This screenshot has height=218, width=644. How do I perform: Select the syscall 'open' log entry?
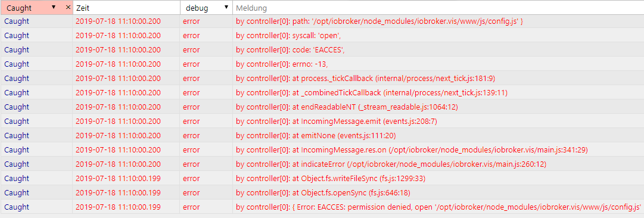tap(322, 36)
